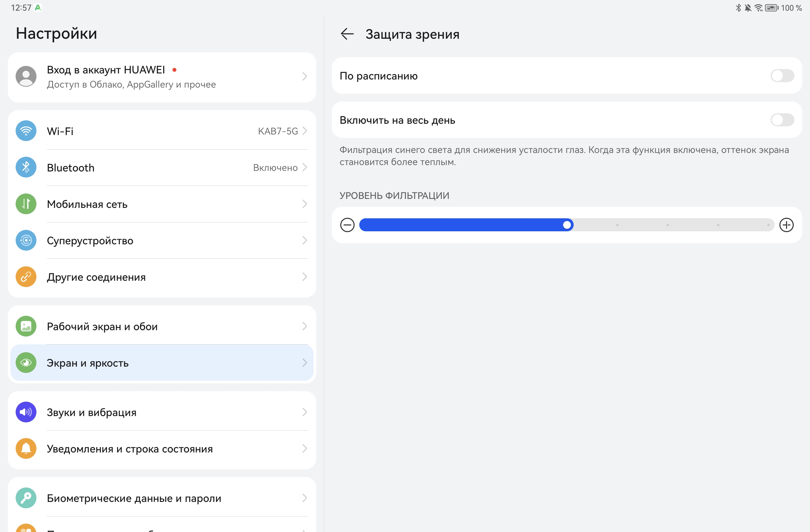This screenshot has width=810, height=532.
Task: Decrease filtration level with minus button
Action: [x=347, y=225]
